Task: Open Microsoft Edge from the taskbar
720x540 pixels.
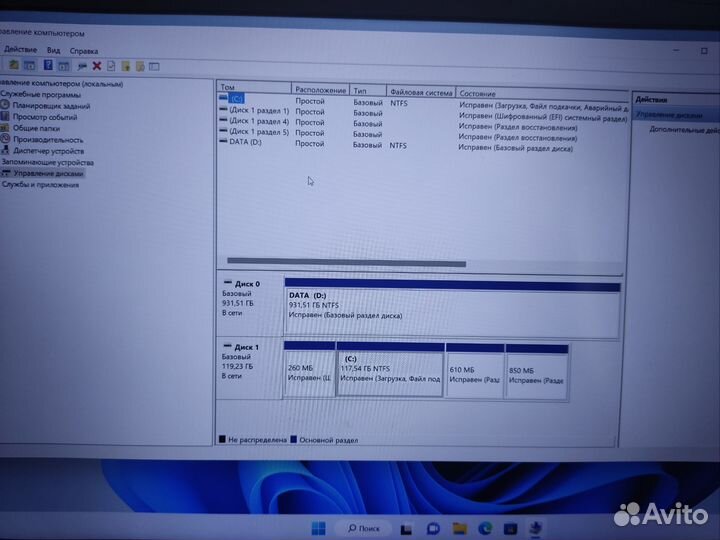Action: point(485,529)
